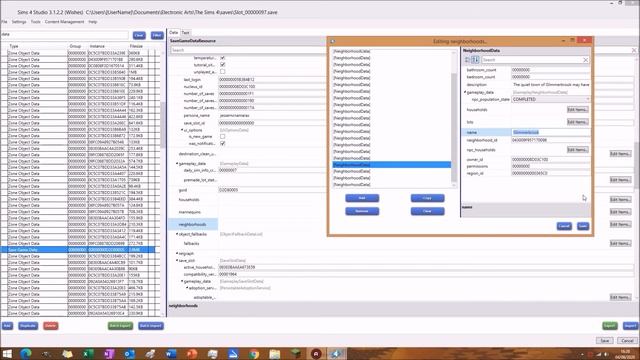Collapse the ui_options node

pos(182,130)
